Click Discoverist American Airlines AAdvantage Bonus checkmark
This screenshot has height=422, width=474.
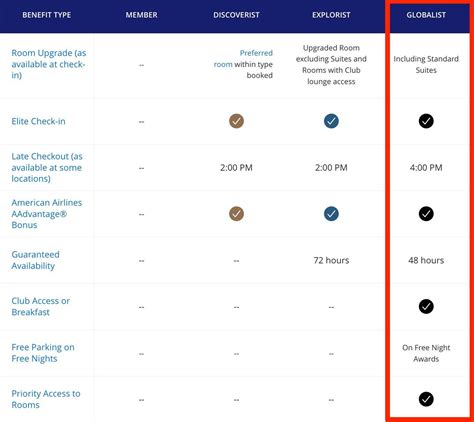[236, 214]
